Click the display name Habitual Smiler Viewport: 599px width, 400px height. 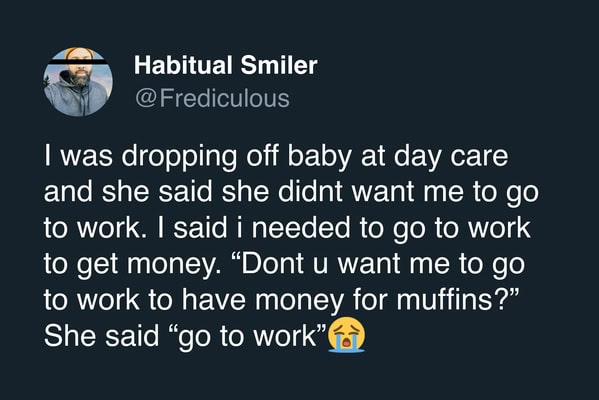[x=225, y=65]
